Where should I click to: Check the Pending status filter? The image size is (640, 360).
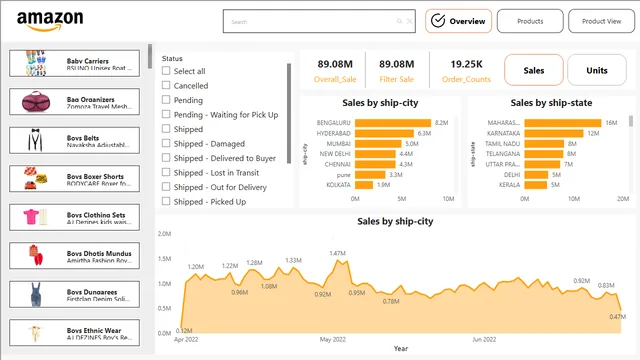point(166,100)
